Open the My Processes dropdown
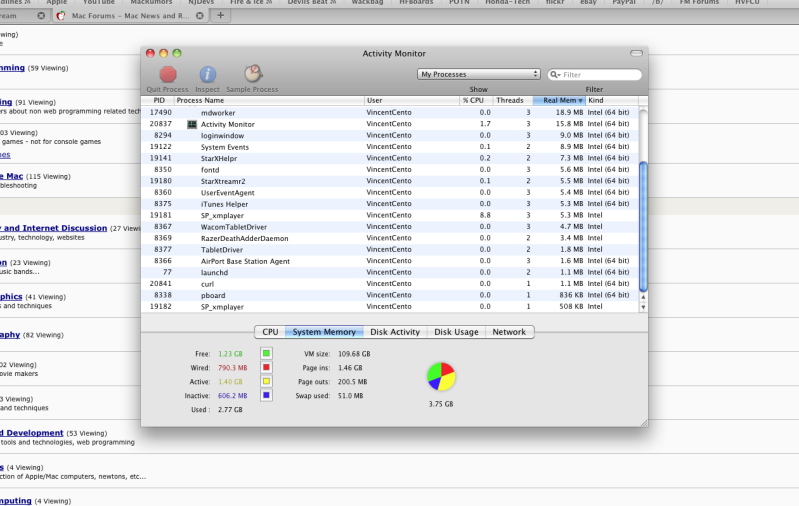The width and height of the screenshot is (799, 506). [x=478, y=74]
